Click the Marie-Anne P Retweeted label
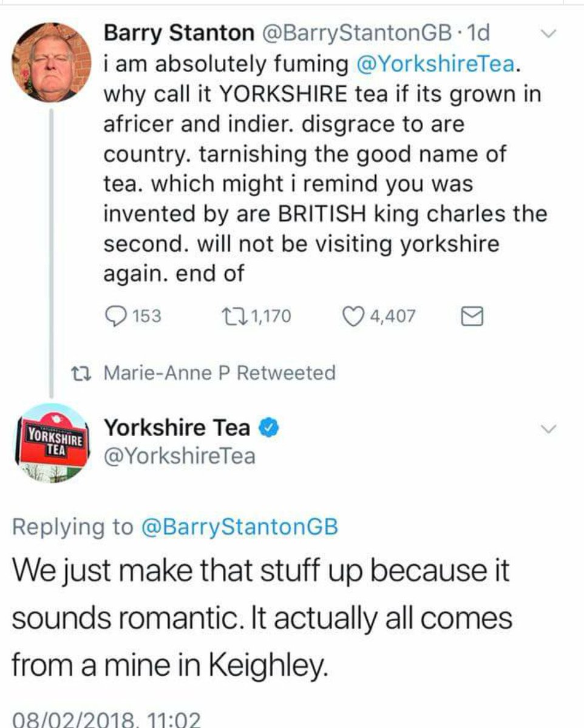The image size is (584, 728). [220, 372]
